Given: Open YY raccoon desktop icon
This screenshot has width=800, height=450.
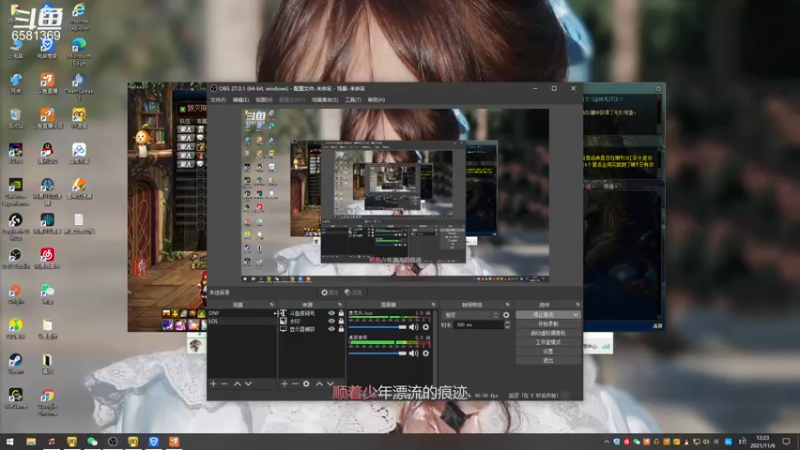Looking at the screenshot, I should [x=79, y=118].
